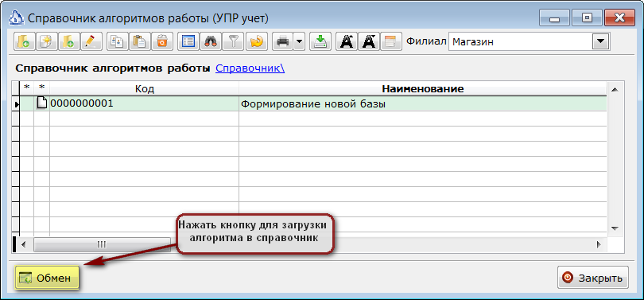Click the Код column header
Screen dimensions: 644x300
tap(144, 88)
